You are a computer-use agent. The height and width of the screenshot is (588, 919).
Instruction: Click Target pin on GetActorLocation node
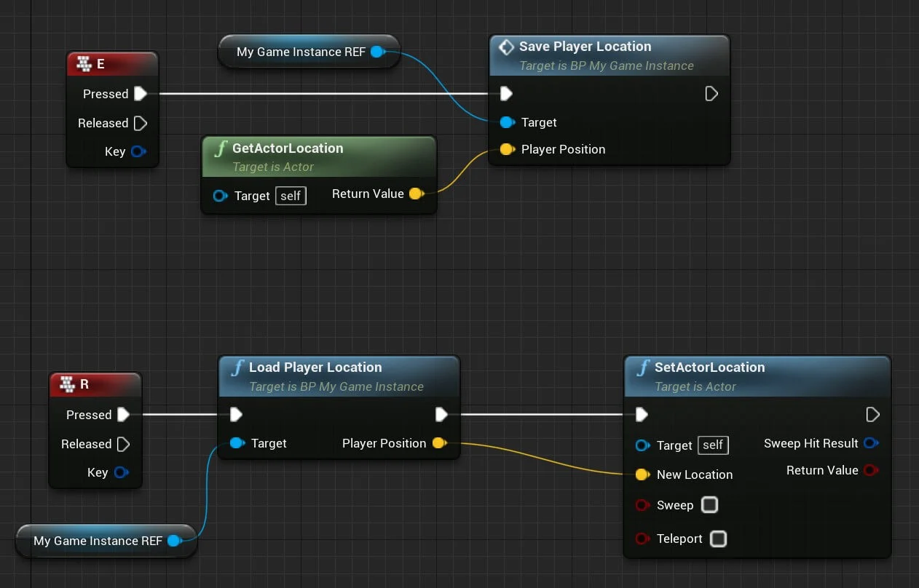(220, 196)
